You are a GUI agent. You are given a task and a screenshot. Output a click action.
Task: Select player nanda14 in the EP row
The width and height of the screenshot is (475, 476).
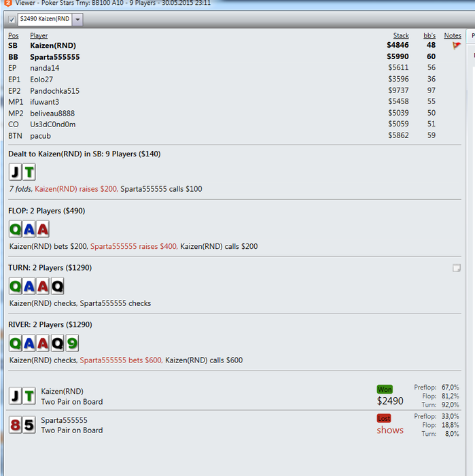click(x=45, y=68)
